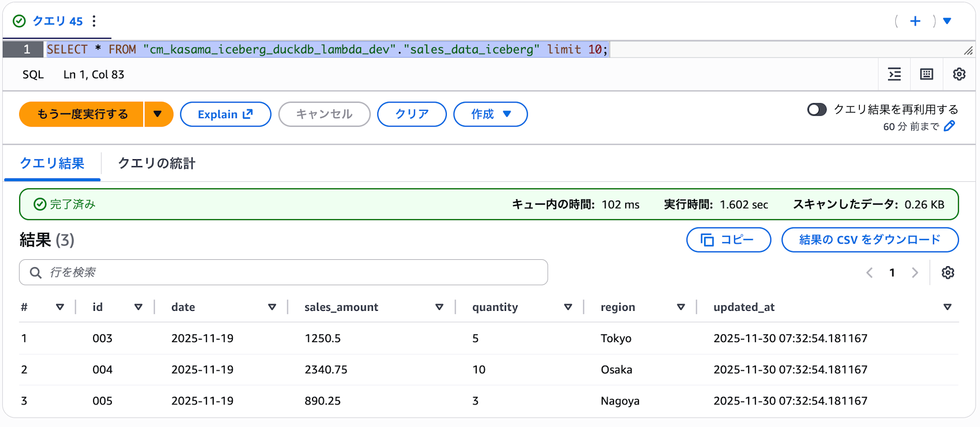Click the execution time 1.602 sec value
The width and height of the screenshot is (980, 427).
coord(744,204)
